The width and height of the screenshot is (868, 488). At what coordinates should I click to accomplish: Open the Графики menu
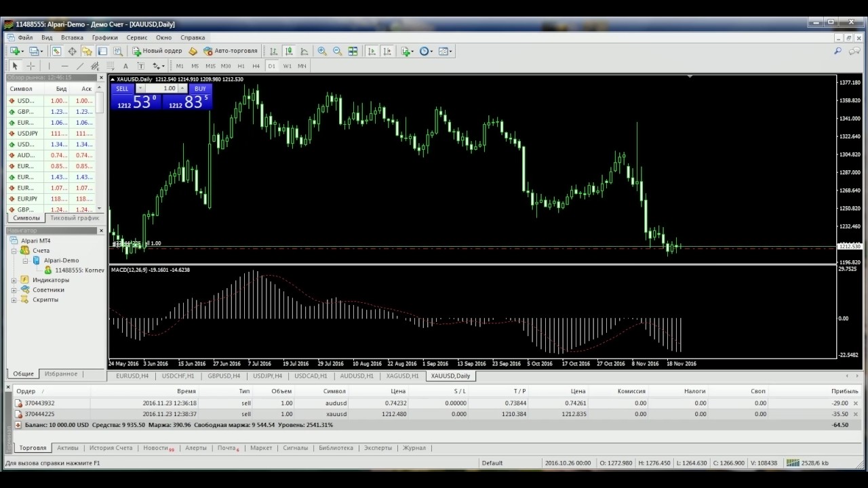click(x=105, y=38)
